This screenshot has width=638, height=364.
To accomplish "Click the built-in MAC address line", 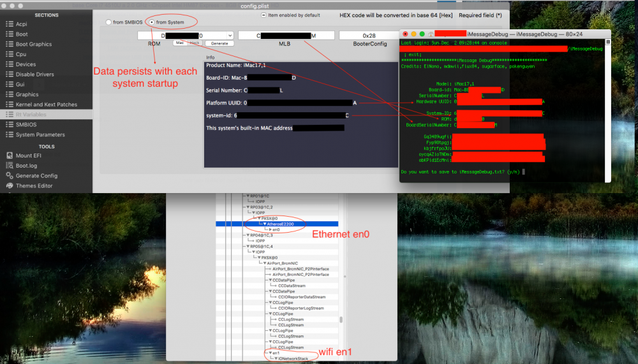I will click(275, 128).
